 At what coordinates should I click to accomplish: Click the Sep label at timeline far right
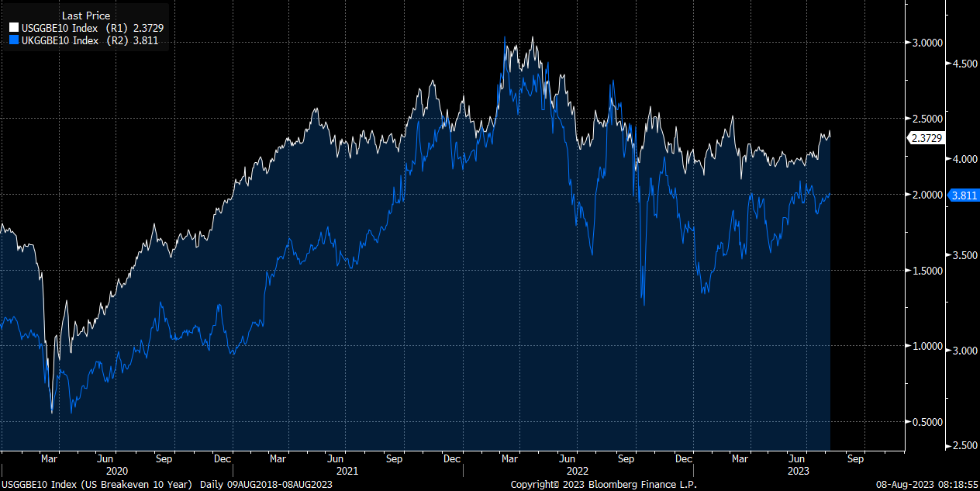(x=855, y=458)
